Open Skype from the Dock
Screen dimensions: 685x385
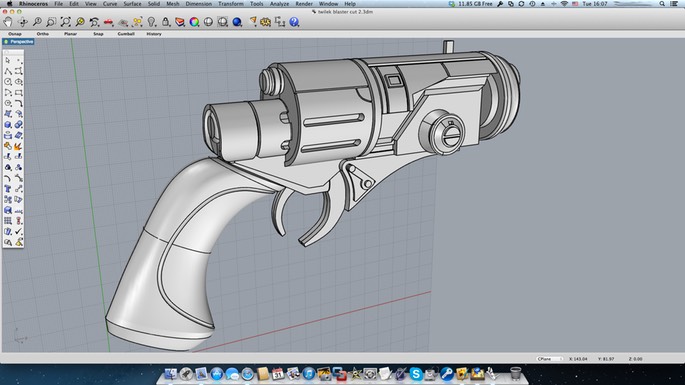pyautogui.click(x=416, y=374)
